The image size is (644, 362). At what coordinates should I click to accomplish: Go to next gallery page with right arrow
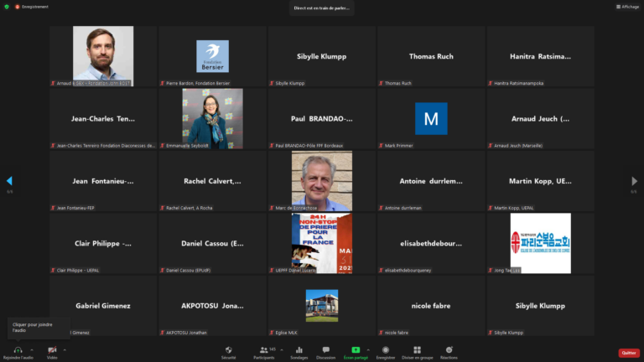pos(634,181)
